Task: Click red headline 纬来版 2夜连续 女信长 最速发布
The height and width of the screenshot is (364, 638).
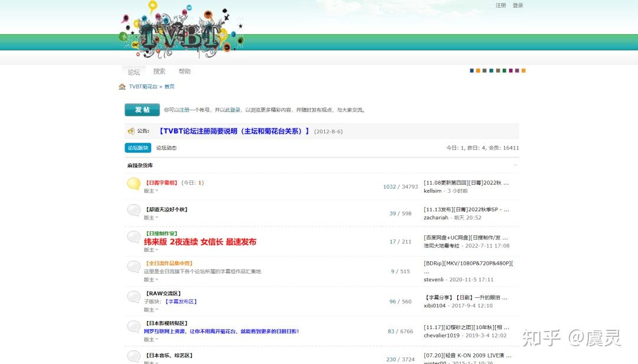Action: [200, 242]
